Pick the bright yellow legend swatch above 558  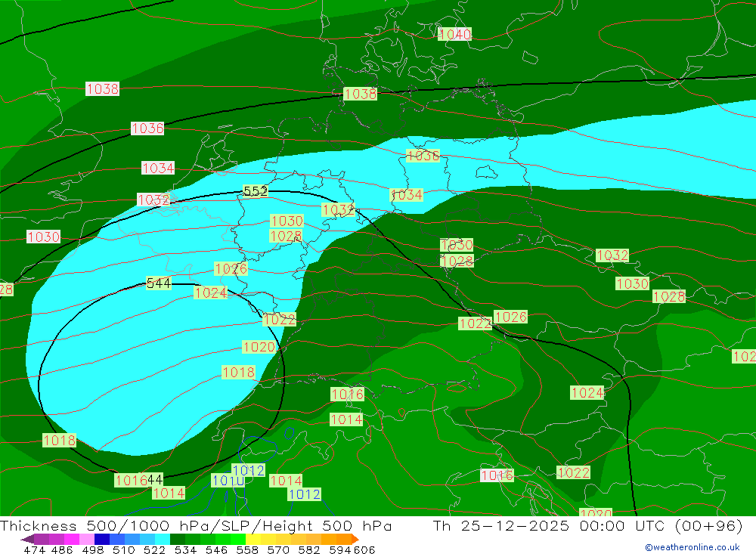coord(253,539)
